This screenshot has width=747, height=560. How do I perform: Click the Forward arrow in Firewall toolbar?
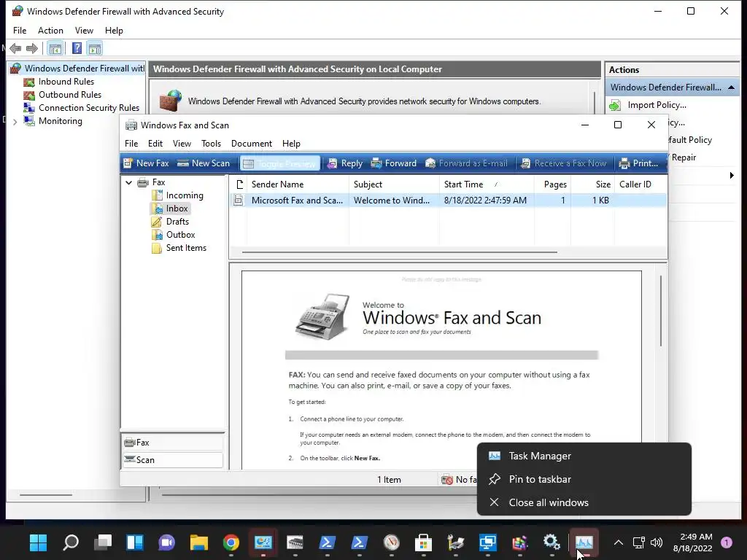[32, 48]
